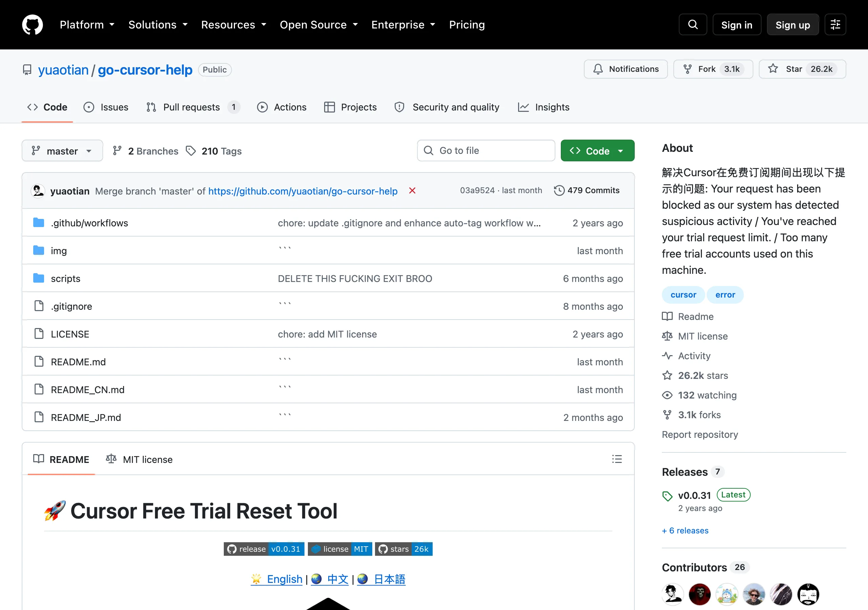View the 210 Tags link

click(214, 151)
